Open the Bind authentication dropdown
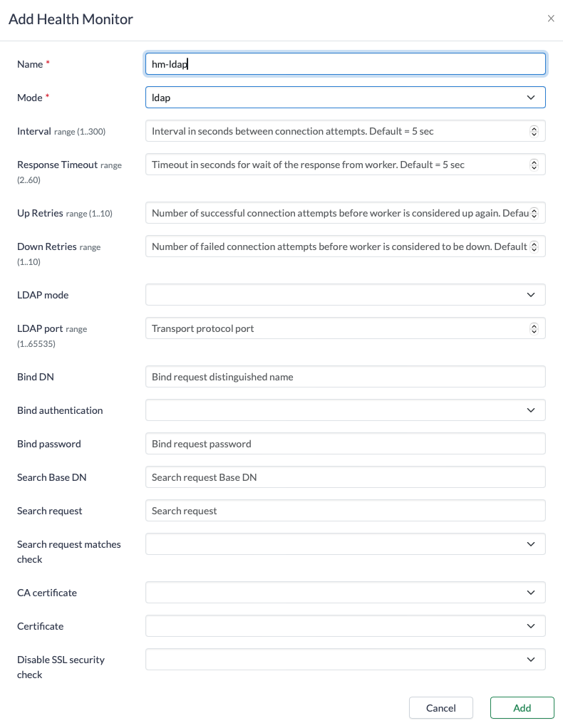Viewport: 563px width, 728px height. [345, 410]
